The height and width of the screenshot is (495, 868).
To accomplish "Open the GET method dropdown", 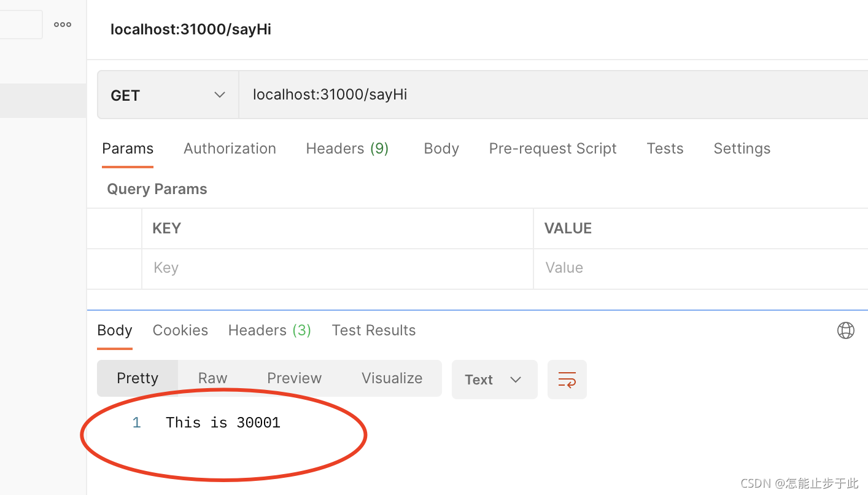I will point(168,95).
